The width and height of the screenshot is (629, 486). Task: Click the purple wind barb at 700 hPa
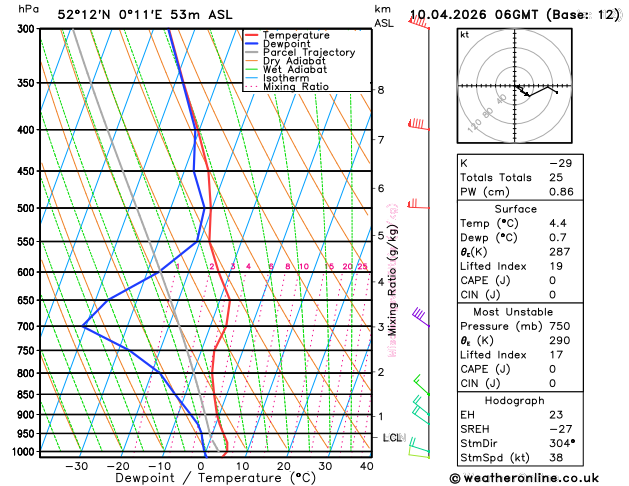click(420, 317)
